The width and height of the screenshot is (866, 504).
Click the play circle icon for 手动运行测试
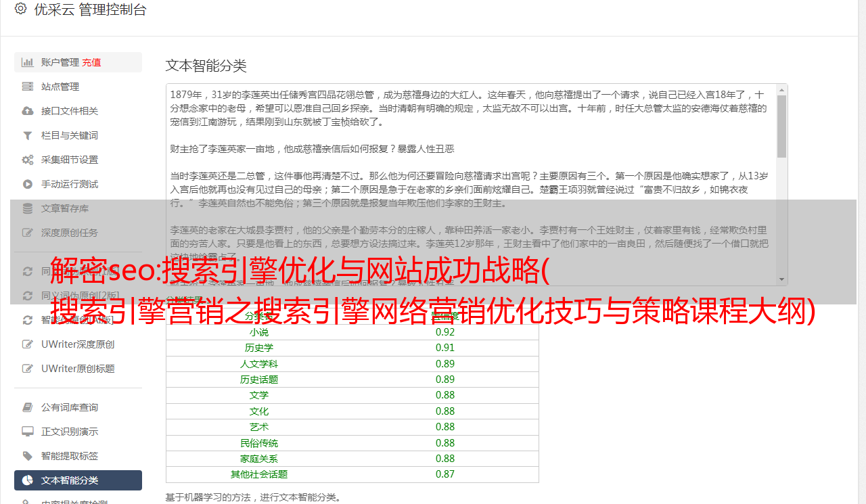point(28,184)
